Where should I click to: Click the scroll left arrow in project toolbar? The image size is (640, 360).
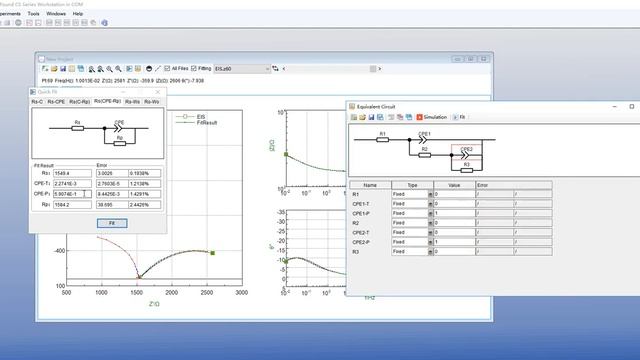(x=284, y=69)
